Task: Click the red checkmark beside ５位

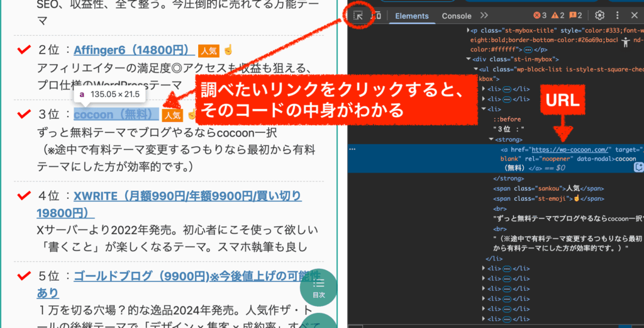Action: tap(25, 274)
